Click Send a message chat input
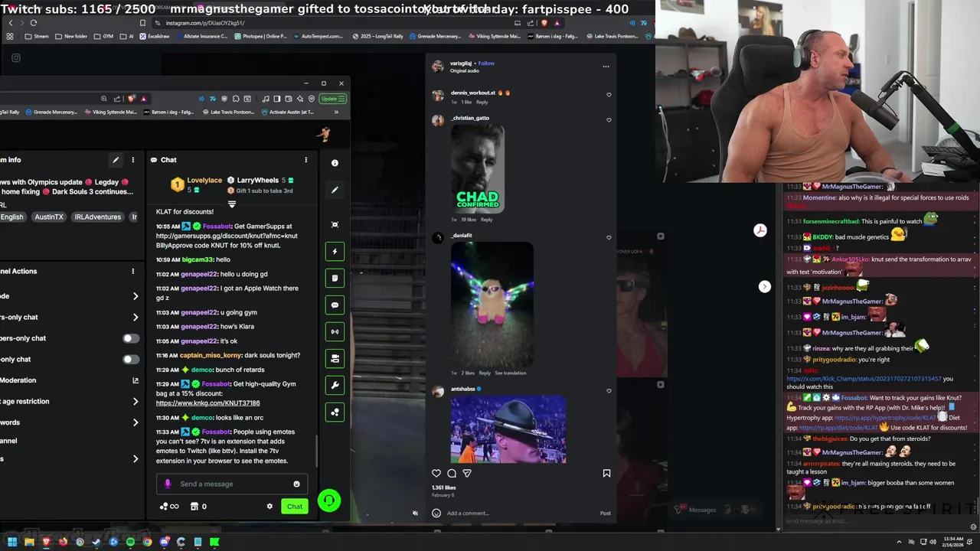The image size is (980, 551). (x=232, y=484)
